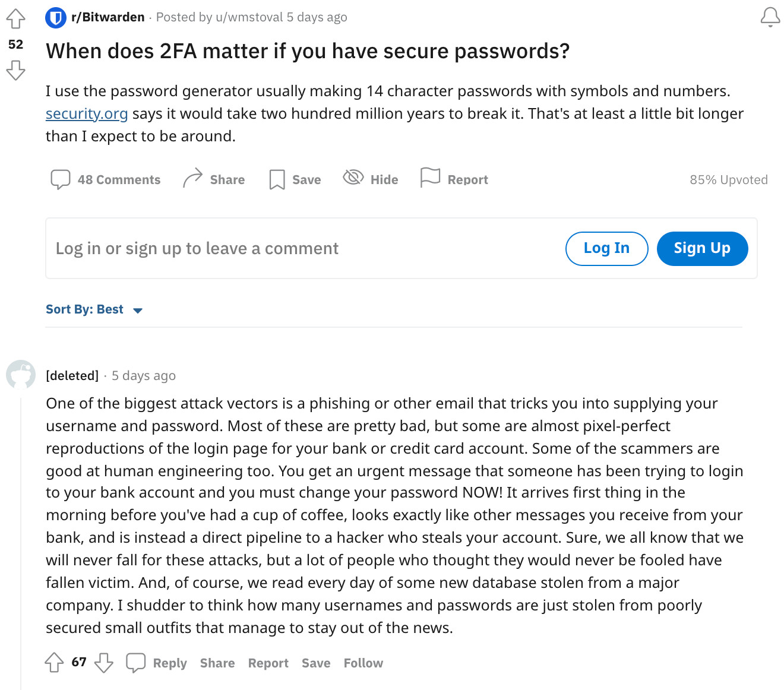
Task: Open the security.org link
Action: pyautogui.click(x=86, y=113)
